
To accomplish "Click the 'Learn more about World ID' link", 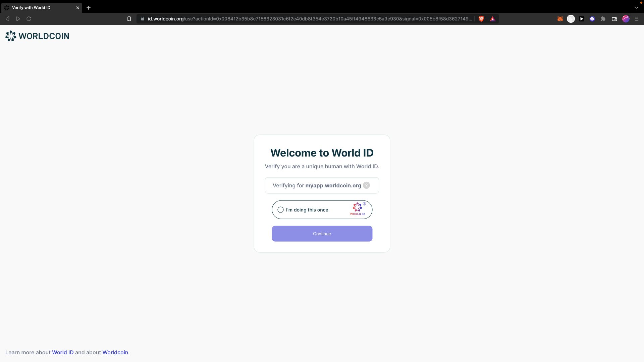I will point(63,352).
